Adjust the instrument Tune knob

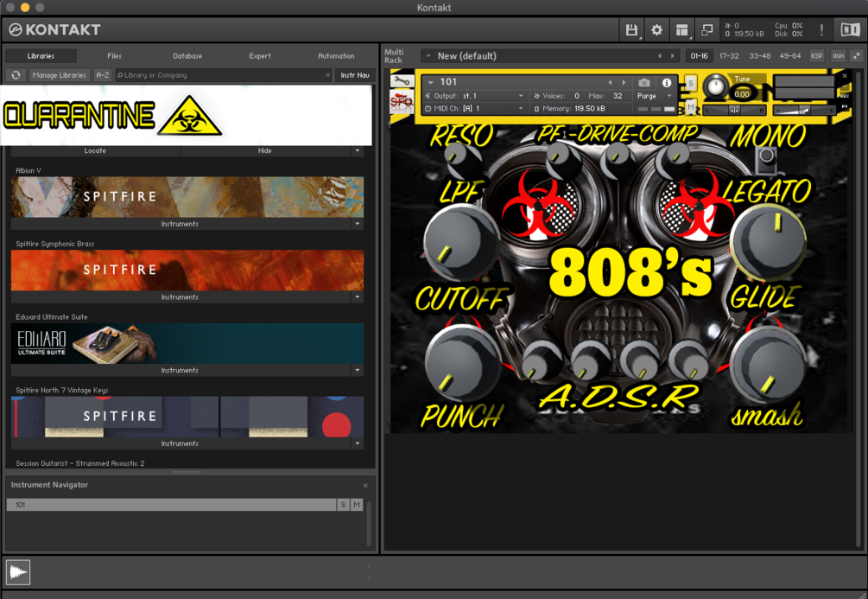(715, 87)
